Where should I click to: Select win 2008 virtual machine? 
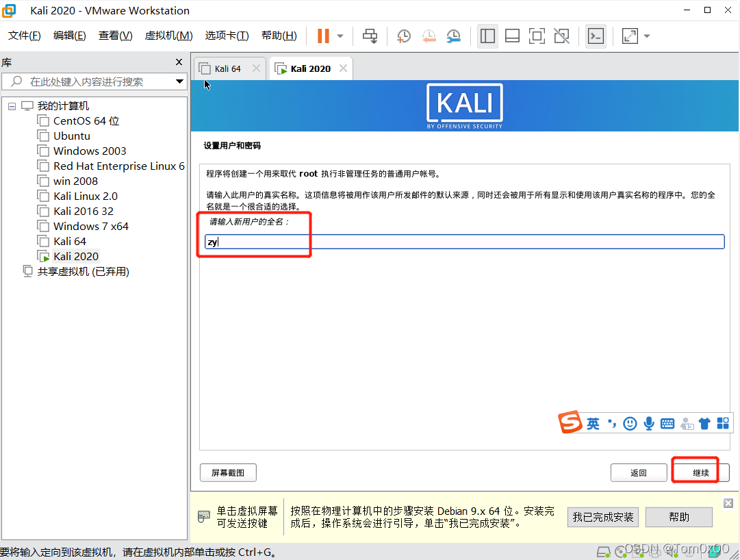click(75, 181)
